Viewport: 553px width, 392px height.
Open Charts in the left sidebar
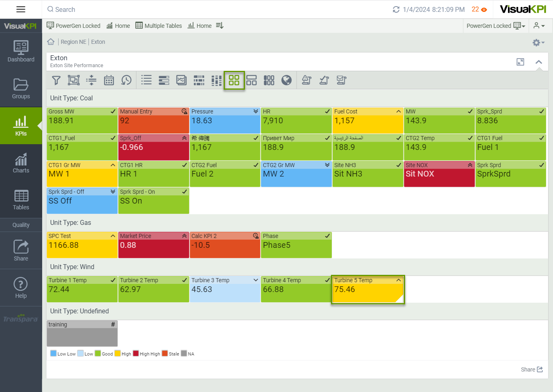[x=21, y=163]
